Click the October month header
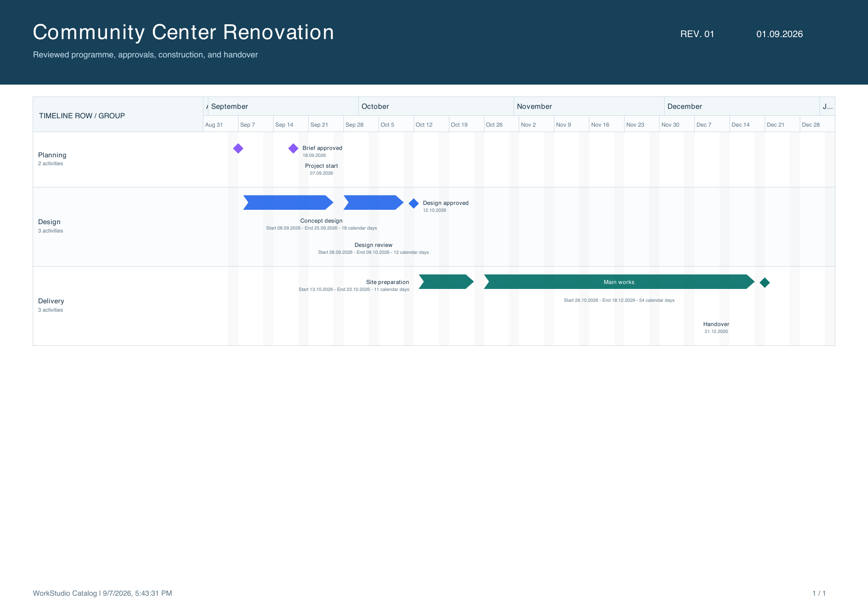Viewport: 868px width, 614px height. 436,106
